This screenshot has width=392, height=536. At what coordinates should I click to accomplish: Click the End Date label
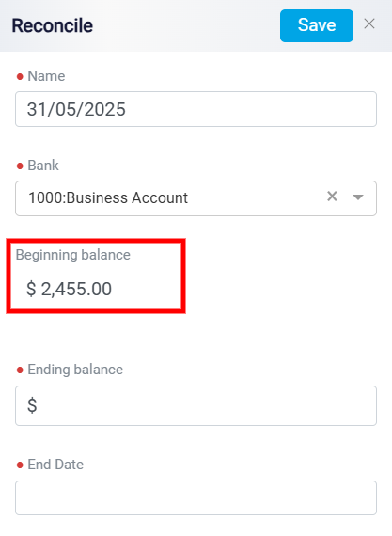[x=55, y=465]
